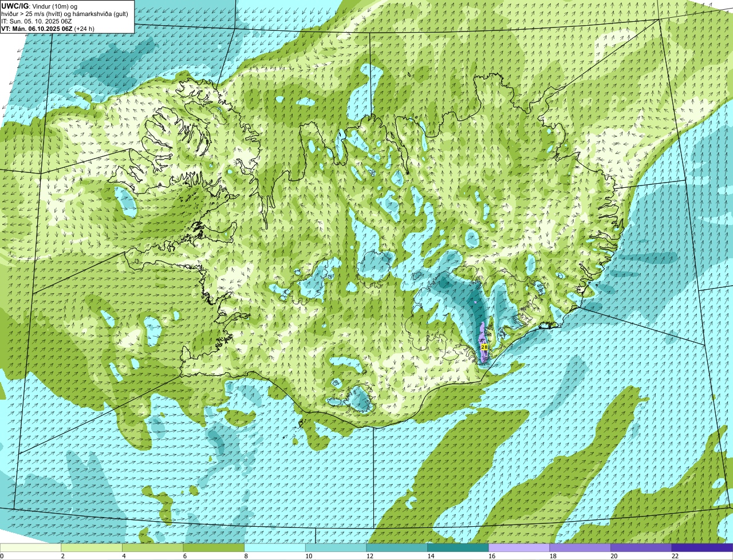Click the pale cyan 8–10 m/s legend swatch
The width and height of the screenshot is (733, 560).
pos(275,547)
